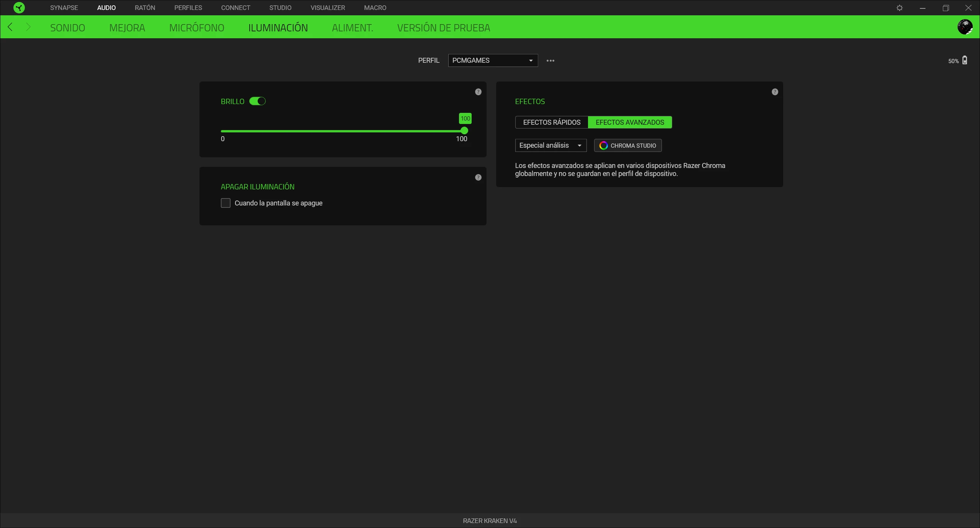Switch to the RATÓN menu
Screen dimensions: 980x528
145,8
